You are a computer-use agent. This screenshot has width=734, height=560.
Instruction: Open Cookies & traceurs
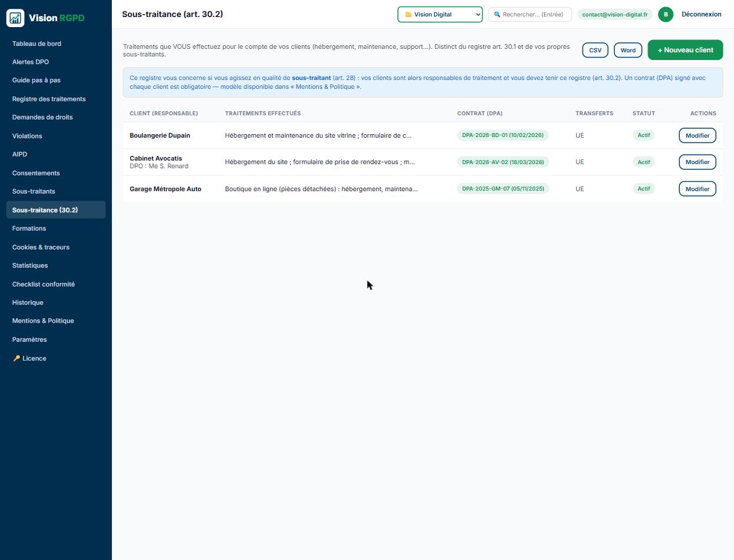56,247
